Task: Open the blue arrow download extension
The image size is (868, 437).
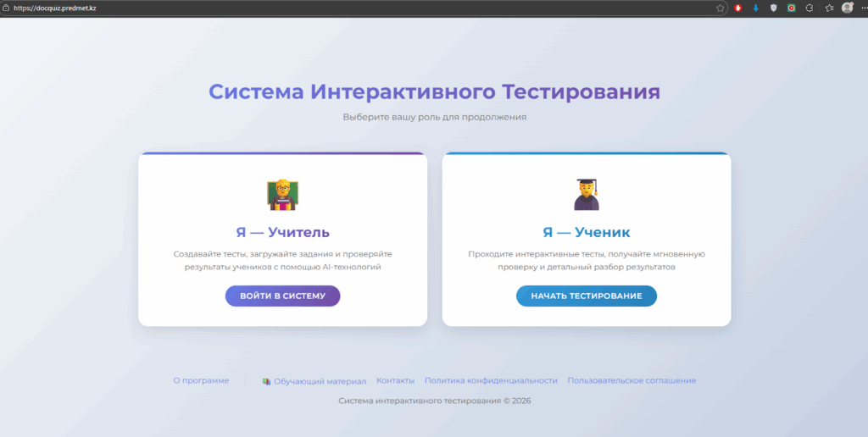Action: 755,8
